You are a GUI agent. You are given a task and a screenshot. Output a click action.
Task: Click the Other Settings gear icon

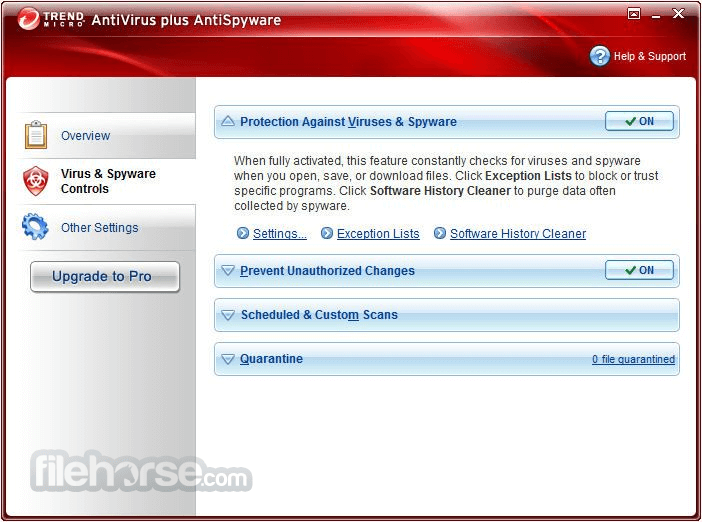[35, 227]
